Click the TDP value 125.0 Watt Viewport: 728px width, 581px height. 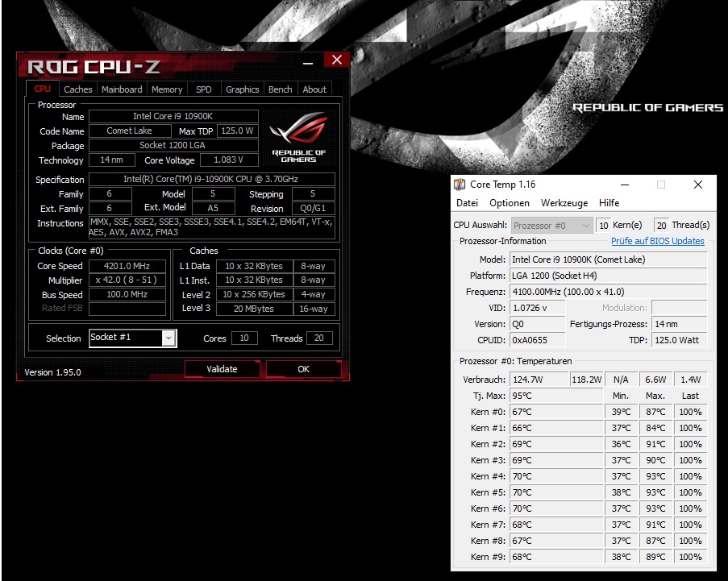point(680,340)
